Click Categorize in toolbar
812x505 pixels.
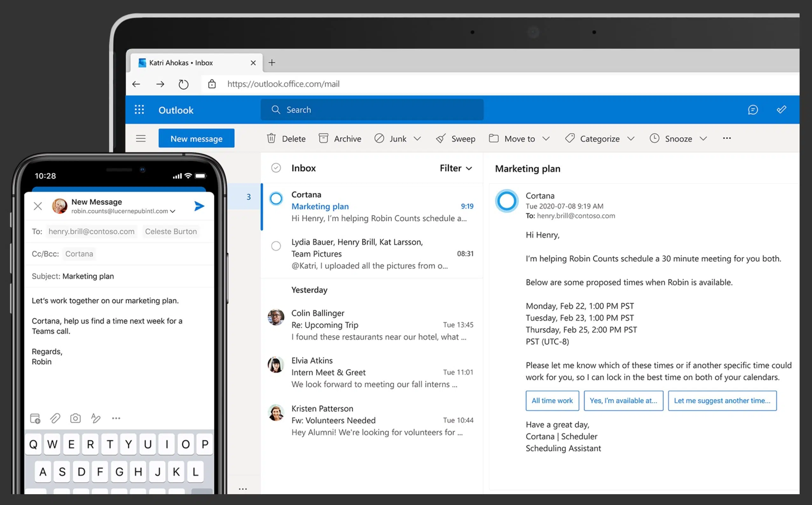592,138
